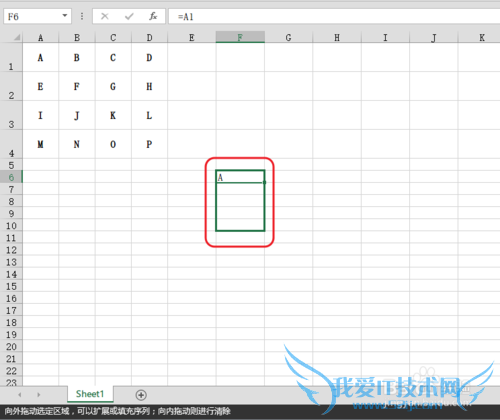The image size is (500, 420).
Task: Click cell C1 containing letter C
Action: [x=113, y=58]
